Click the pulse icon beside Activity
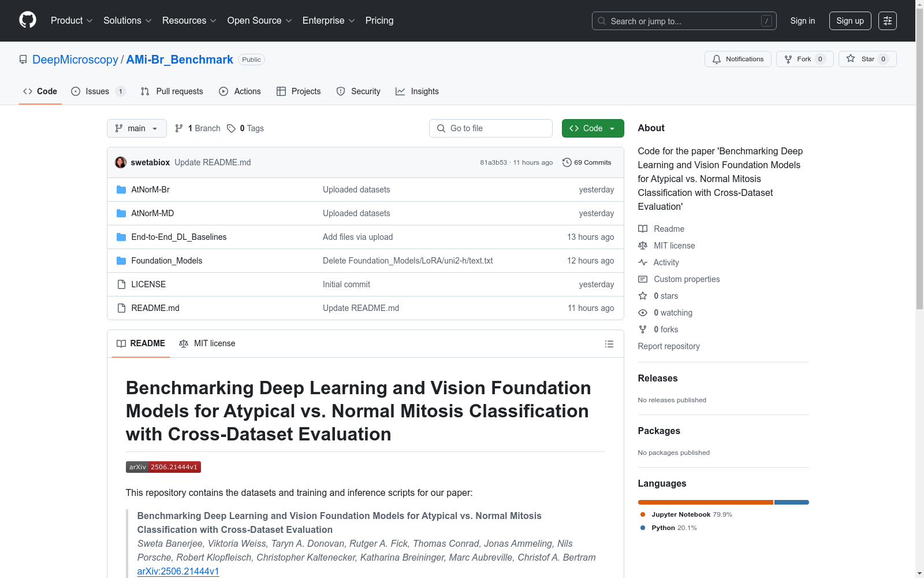This screenshot has width=924, height=578. pyautogui.click(x=643, y=262)
